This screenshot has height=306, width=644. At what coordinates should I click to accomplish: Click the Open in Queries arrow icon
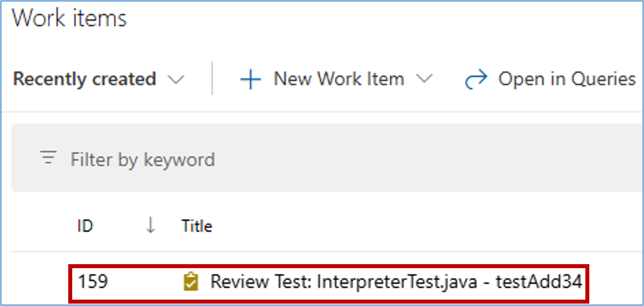click(476, 79)
